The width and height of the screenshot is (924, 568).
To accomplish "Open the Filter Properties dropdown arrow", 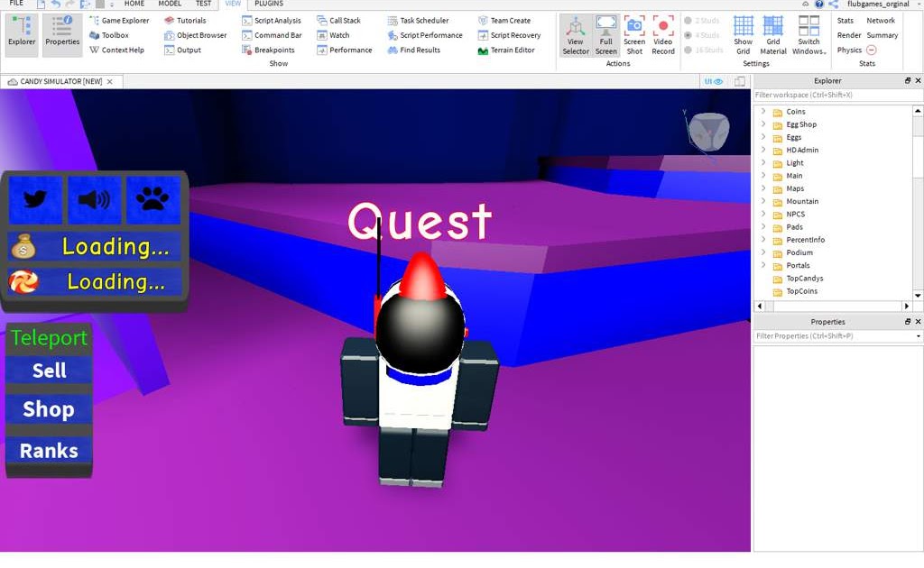I will coord(918,336).
